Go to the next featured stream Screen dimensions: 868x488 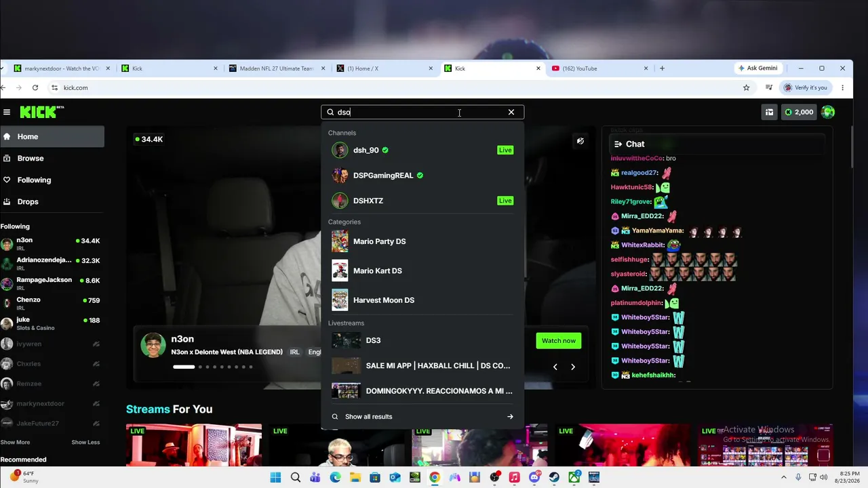(x=573, y=367)
